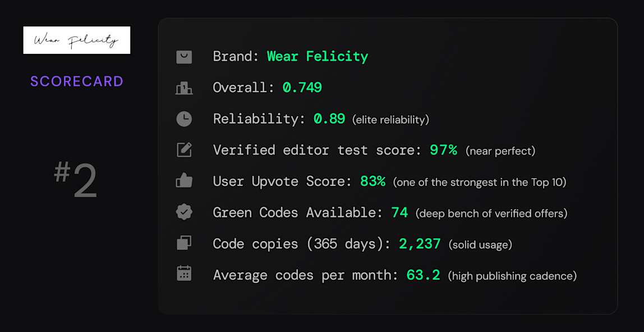Click the User Upvote Score value 83%
Image resolution: width=644 pixels, height=332 pixels.
[x=375, y=181]
